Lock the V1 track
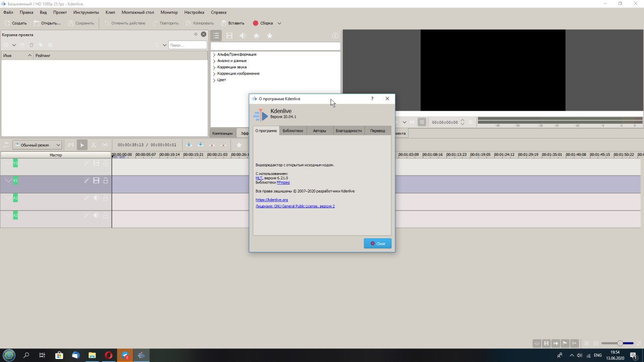 106,180
